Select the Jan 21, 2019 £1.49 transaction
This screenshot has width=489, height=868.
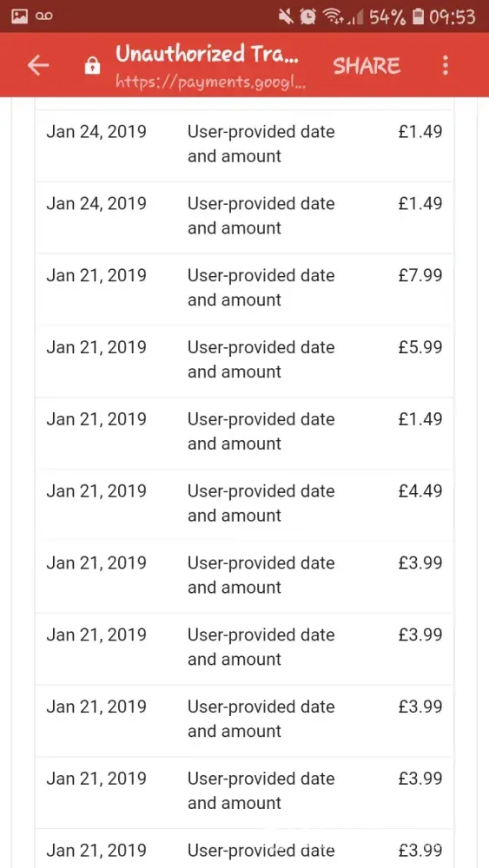(244, 433)
